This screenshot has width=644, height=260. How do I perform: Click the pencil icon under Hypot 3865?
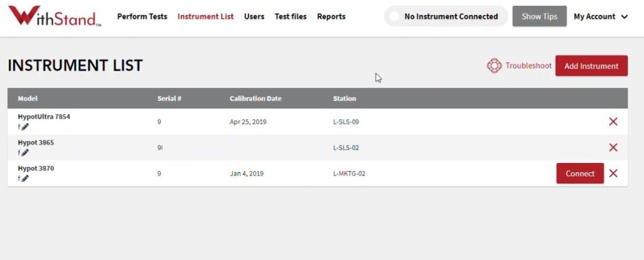(26, 153)
